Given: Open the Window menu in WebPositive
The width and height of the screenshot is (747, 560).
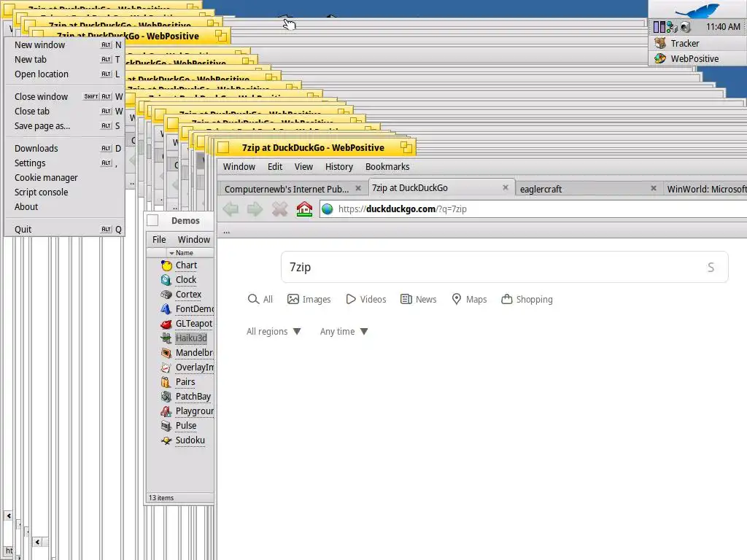Looking at the screenshot, I should [x=239, y=167].
